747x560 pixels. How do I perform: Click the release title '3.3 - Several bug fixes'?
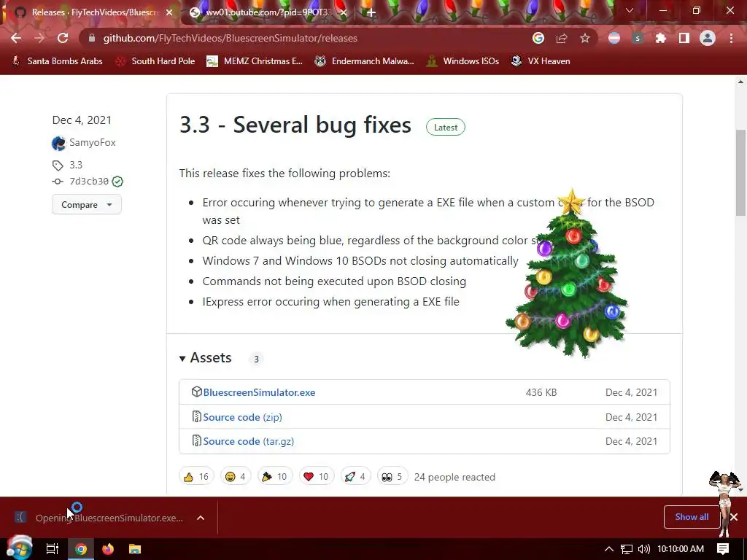click(295, 125)
